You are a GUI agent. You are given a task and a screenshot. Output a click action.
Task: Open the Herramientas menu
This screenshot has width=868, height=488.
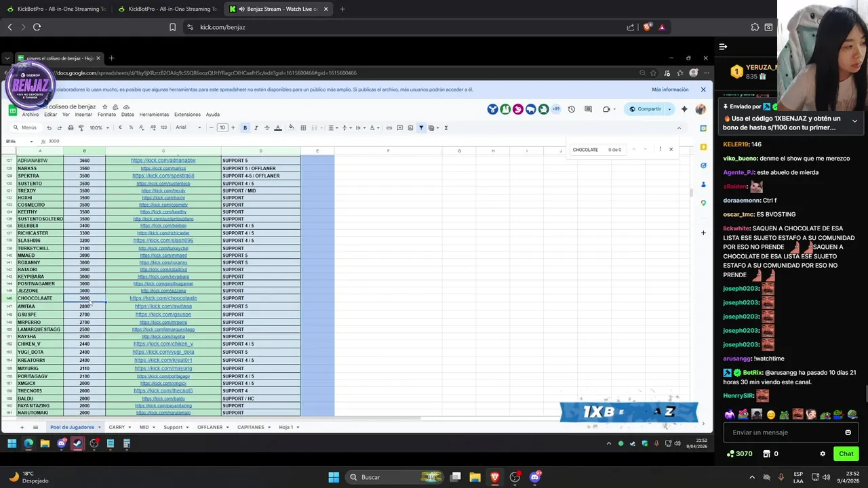click(x=154, y=115)
